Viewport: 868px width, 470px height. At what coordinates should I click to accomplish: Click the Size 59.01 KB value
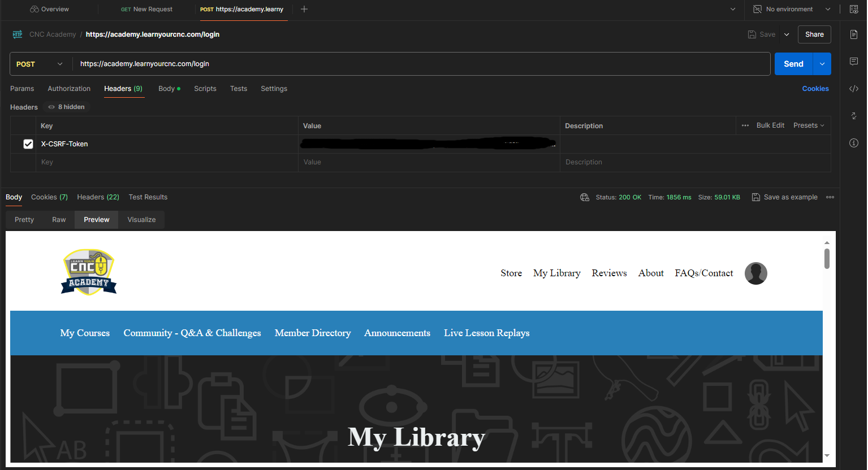point(727,197)
